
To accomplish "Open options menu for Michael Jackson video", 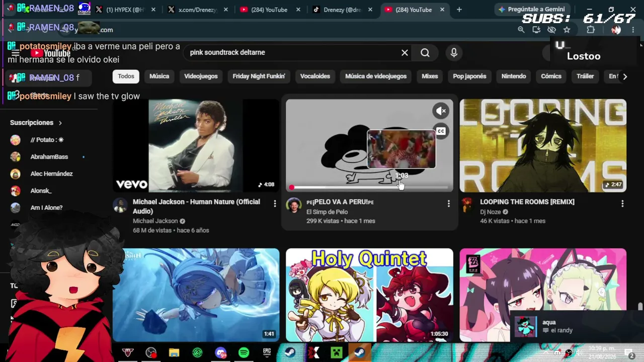I will pos(275,204).
